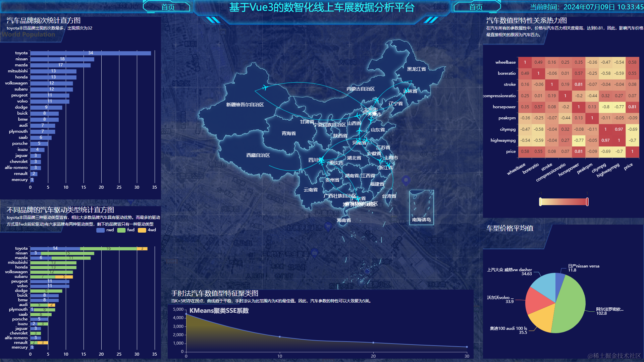Click the 西藏自治区 region on the map
This screenshot has height=362, width=644.
tap(258, 155)
